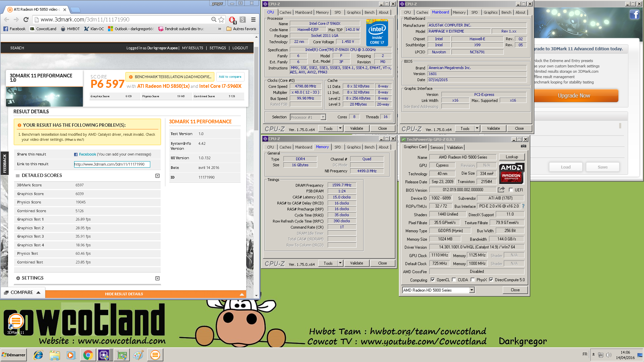Click the Feedback side tab
This screenshot has height=362, width=644.
(x=4, y=164)
